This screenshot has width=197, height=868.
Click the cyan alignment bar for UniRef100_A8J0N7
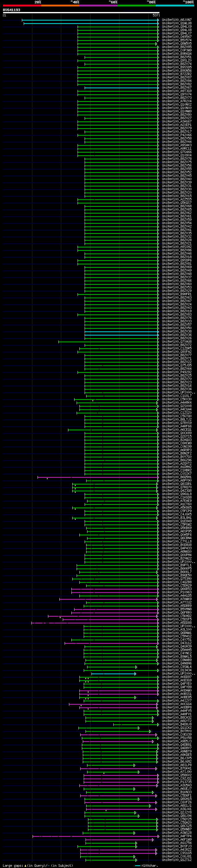pos(90,20)
